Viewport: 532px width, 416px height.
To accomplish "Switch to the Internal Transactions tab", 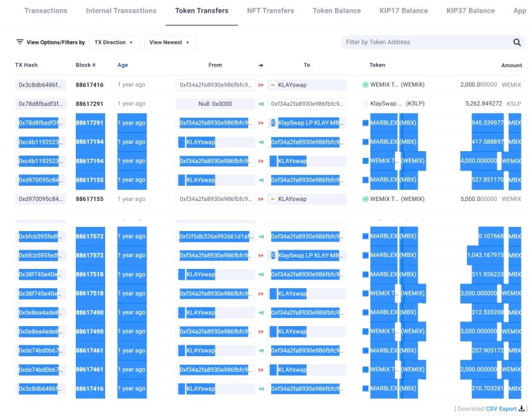I will (x=121, y=11).
